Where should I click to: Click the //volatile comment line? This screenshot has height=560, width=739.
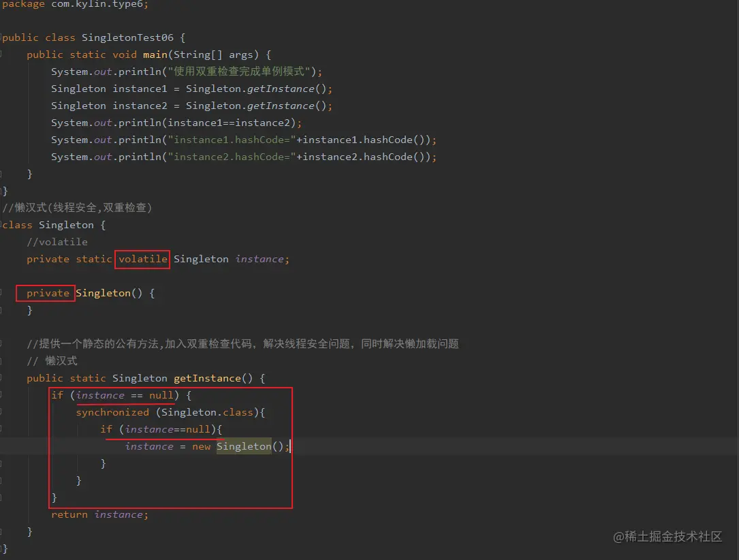[57, 242]
